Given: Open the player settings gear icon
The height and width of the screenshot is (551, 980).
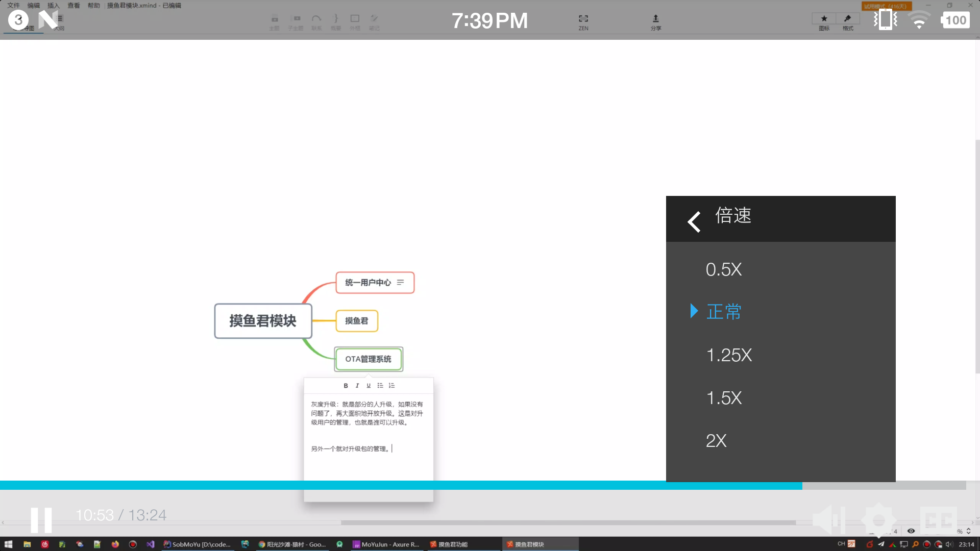Looking at the screenshot, I should point(878,519).
